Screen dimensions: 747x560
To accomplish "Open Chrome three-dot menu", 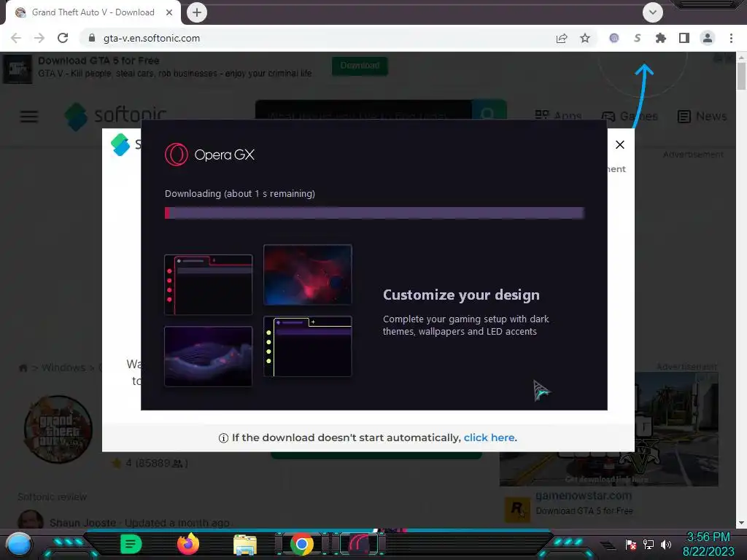I will [x=731, y=38].
